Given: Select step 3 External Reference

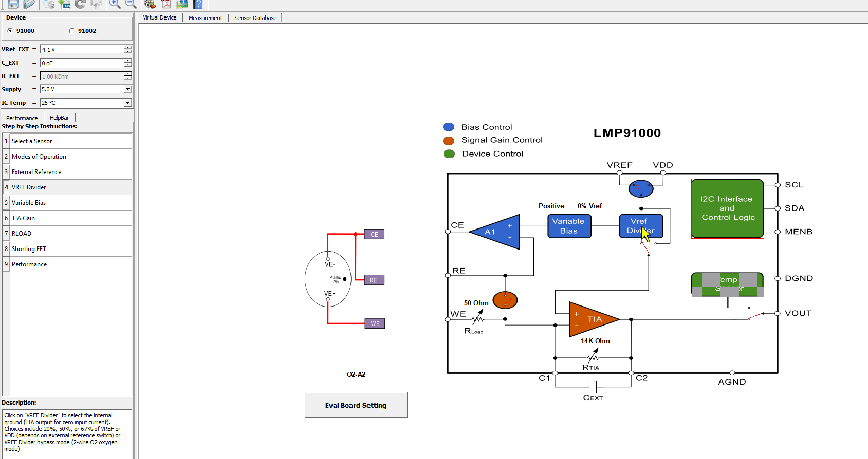Looking at the screenshot, I should coord(67,172).
